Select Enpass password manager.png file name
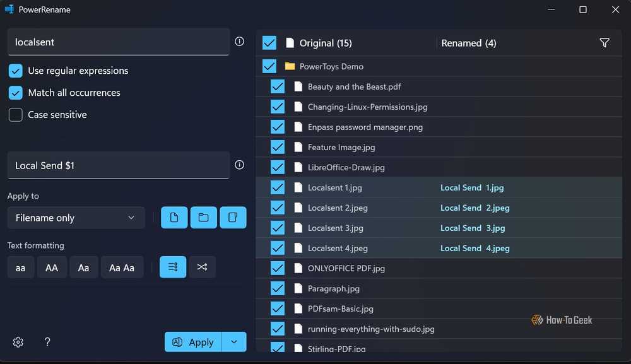 pos(365,127)
